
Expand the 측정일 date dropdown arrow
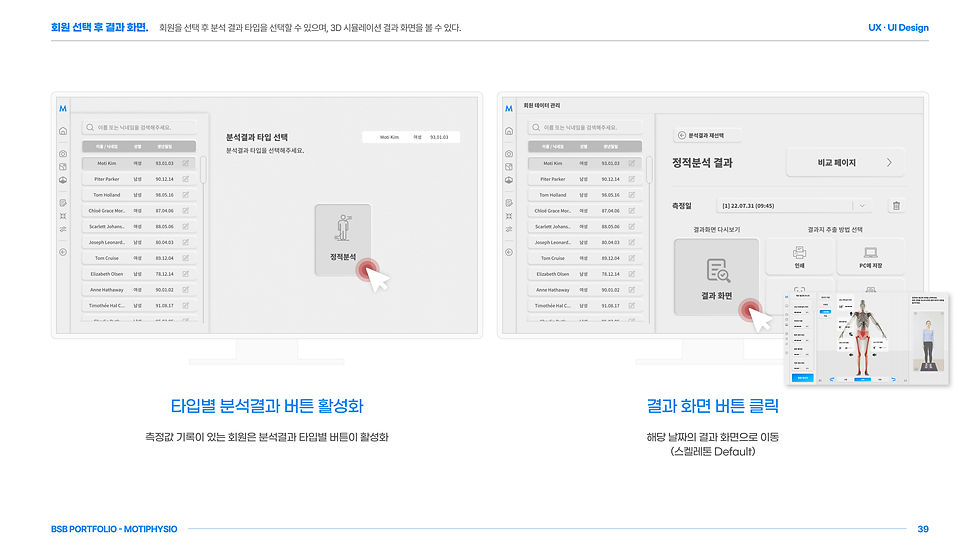point(862,206)
